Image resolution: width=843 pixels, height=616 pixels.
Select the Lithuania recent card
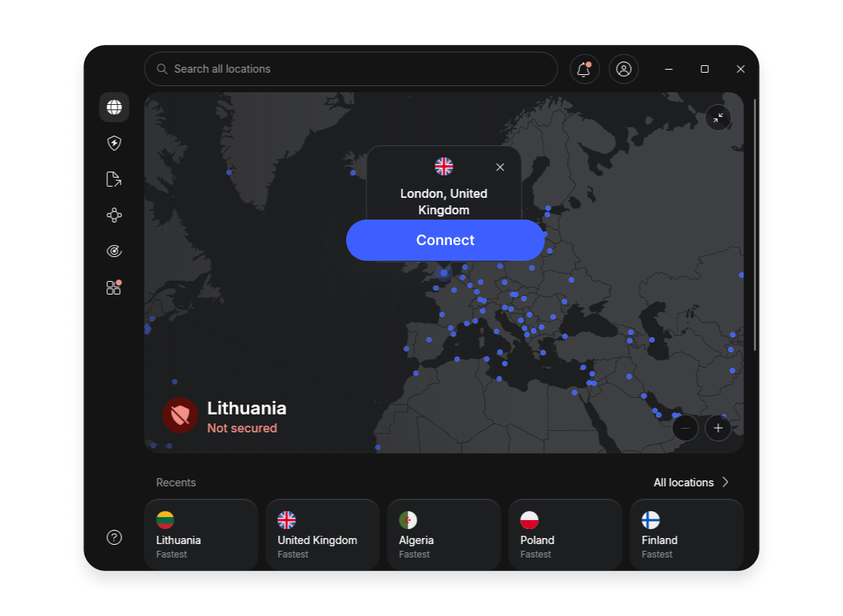point(201,534)
